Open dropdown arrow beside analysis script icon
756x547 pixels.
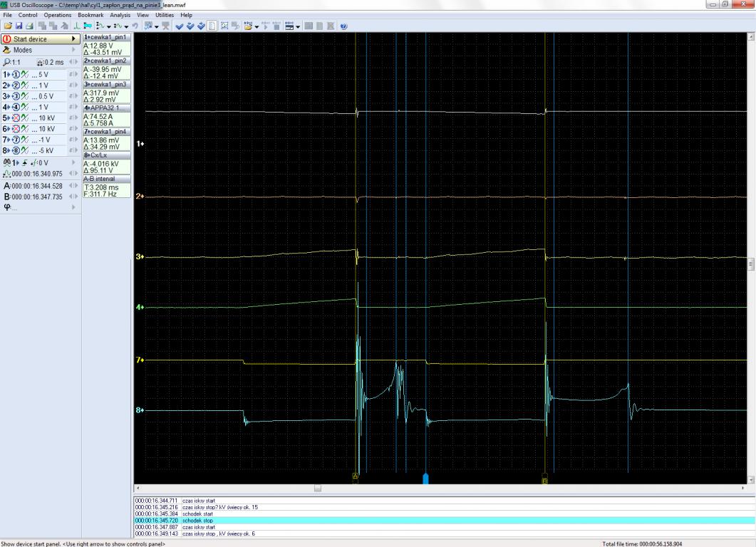pyautogui.click(x=157, y=27)
